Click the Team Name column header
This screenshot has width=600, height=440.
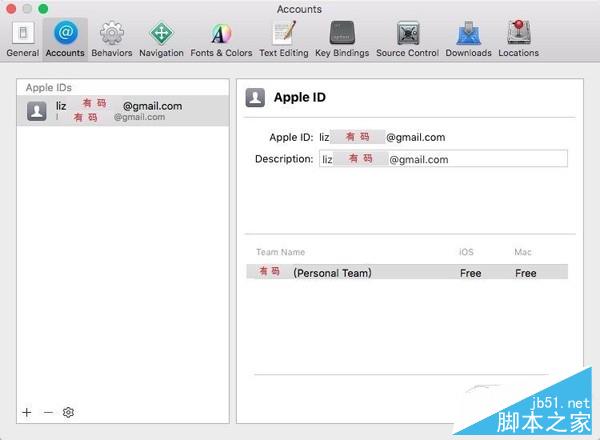[x=280, y=252]
